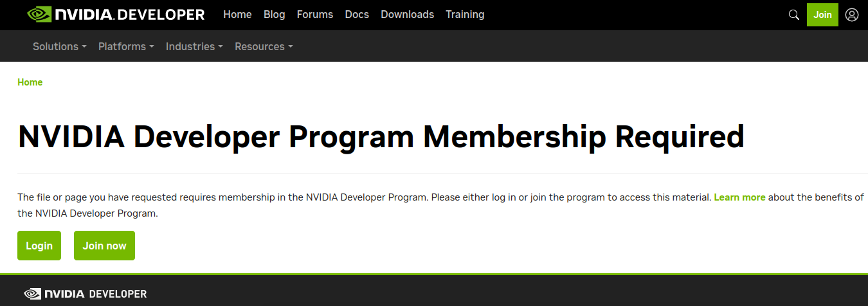Open the Docs navigation link
This screenshot has height=306, width=868.
(357, 14)
